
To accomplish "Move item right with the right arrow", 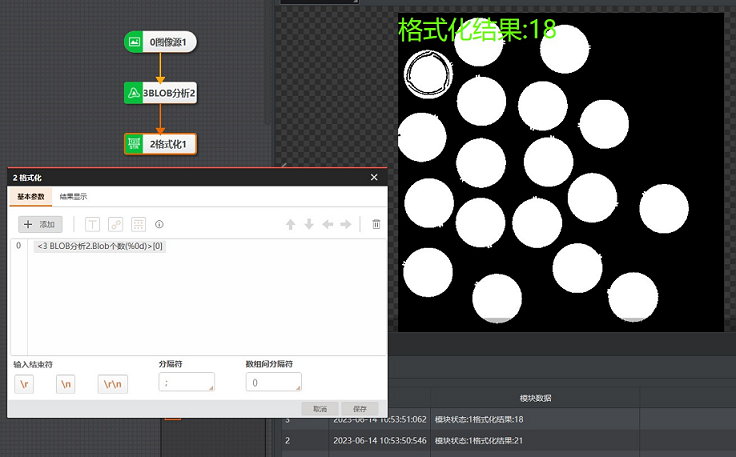I will (346, 224).
